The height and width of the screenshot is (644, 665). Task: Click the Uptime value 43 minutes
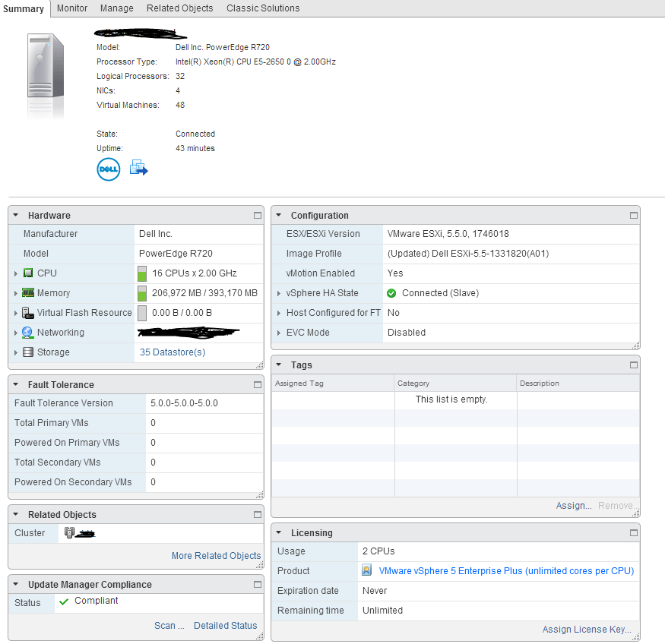click(195, 148)
